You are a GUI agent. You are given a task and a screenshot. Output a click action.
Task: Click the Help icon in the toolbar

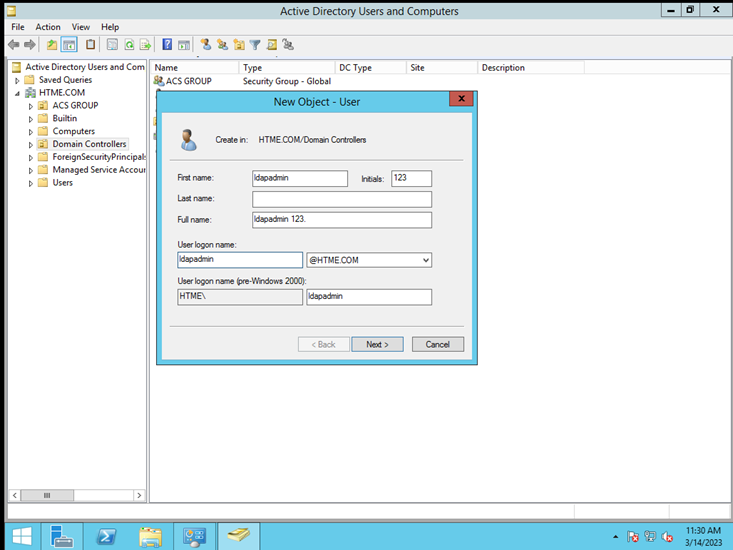click(x=167, y=45)
